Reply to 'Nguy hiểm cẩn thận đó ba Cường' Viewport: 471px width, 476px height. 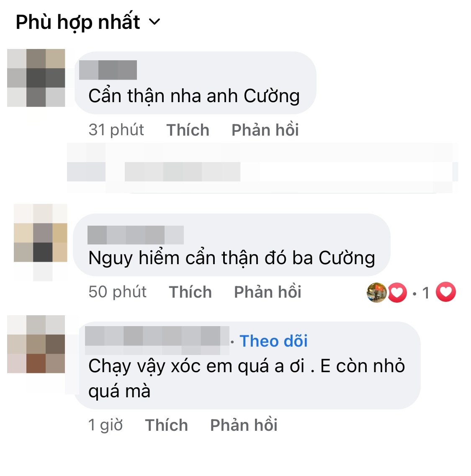point(268,291)
